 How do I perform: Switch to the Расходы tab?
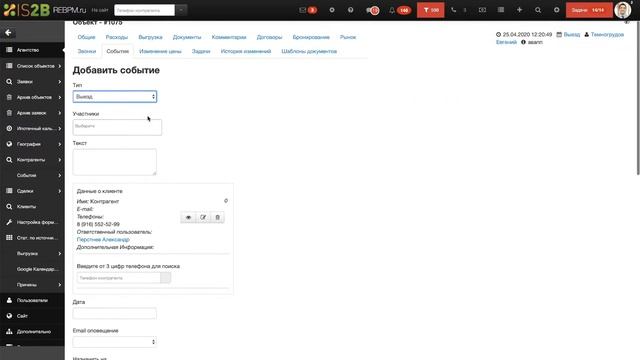coord(117,37)
